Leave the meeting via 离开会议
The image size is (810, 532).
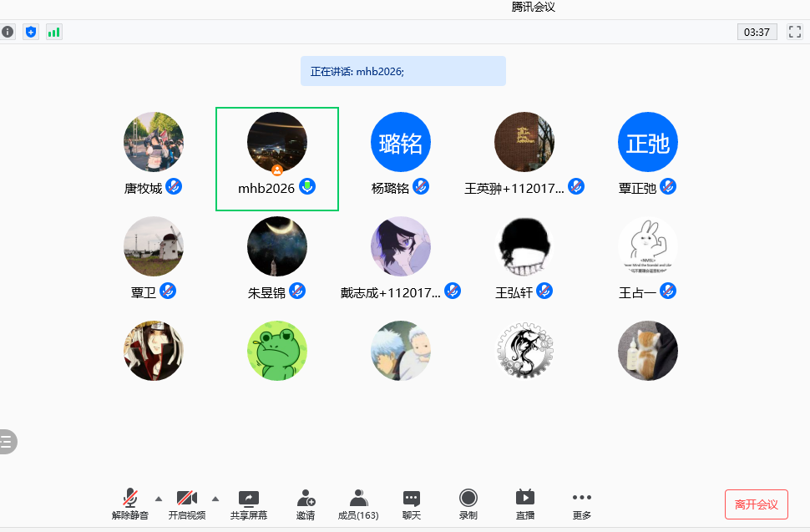[x=756, y=504]
